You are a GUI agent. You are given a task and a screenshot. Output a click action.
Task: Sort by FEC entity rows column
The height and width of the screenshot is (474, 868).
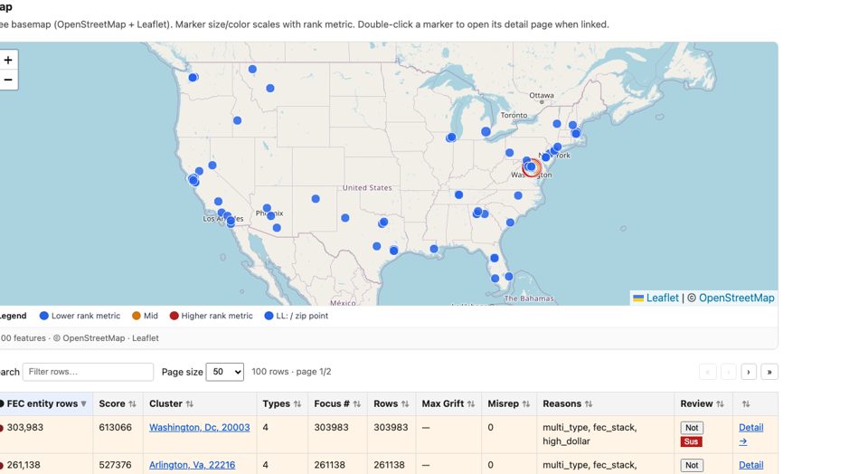tap(46, 403)
